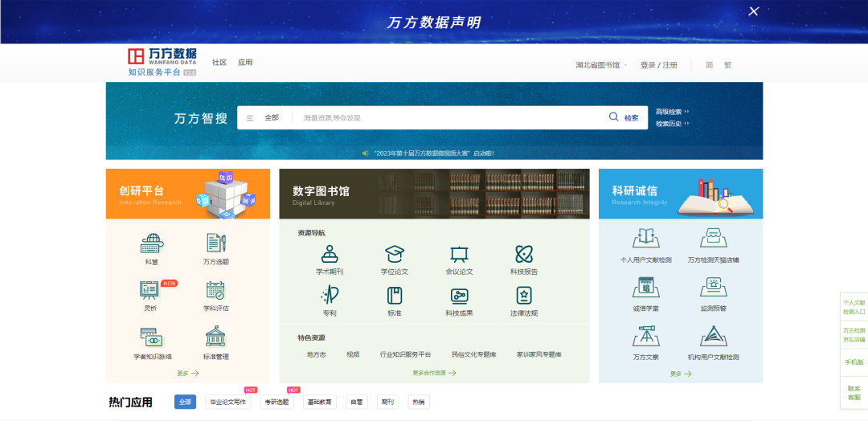Click the 登录 / 注册 link
The width and height of the screenshot is (868, 421).
tap(659, 65)
